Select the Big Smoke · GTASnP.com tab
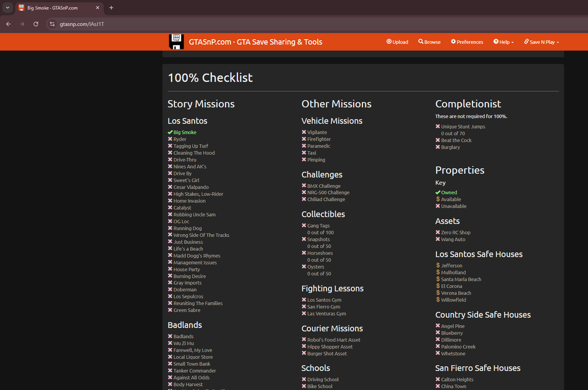Viewport: 588px width, 390px height. pyautogui.click(x=59, y=8)
